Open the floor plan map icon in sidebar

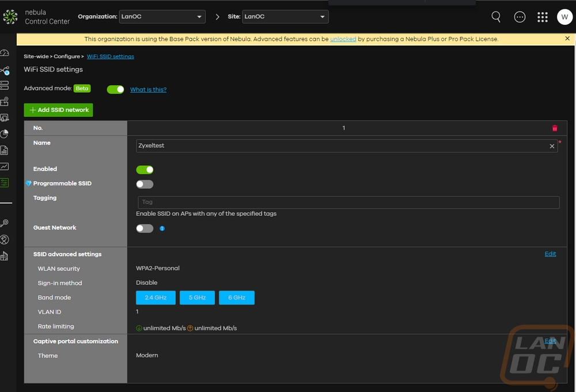click(x=5, y=101)
